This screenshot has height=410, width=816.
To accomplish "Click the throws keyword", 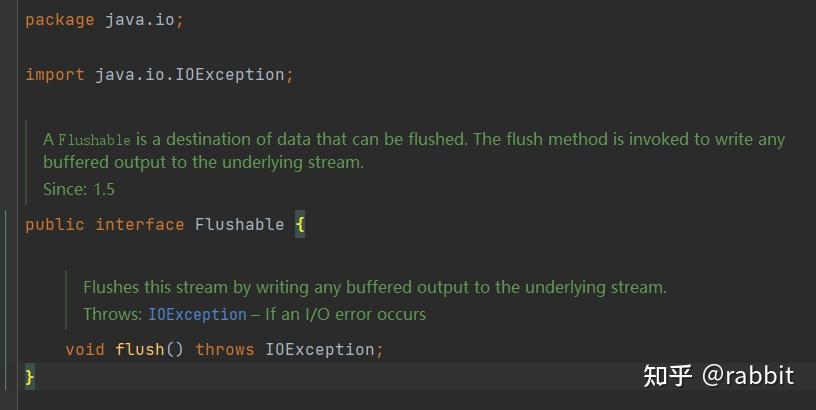I will [x=225, y=349].
